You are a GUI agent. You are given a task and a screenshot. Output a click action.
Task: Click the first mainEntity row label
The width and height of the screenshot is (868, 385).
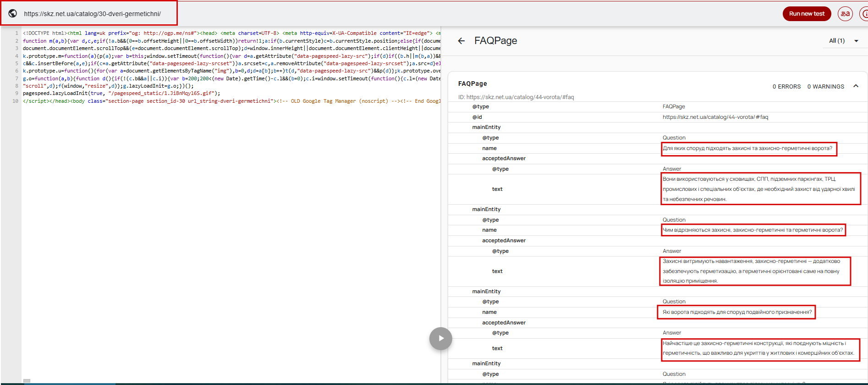[x=486, y=127]
